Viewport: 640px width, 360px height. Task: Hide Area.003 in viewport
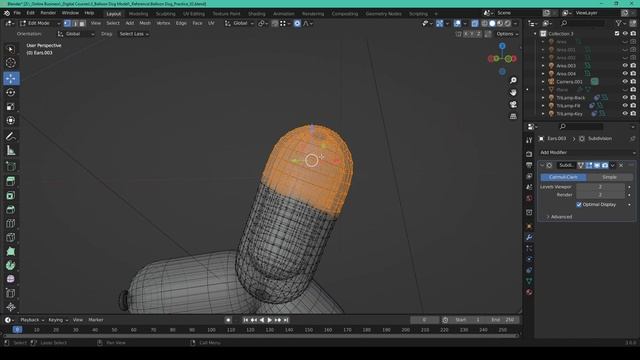click(625, 66)
